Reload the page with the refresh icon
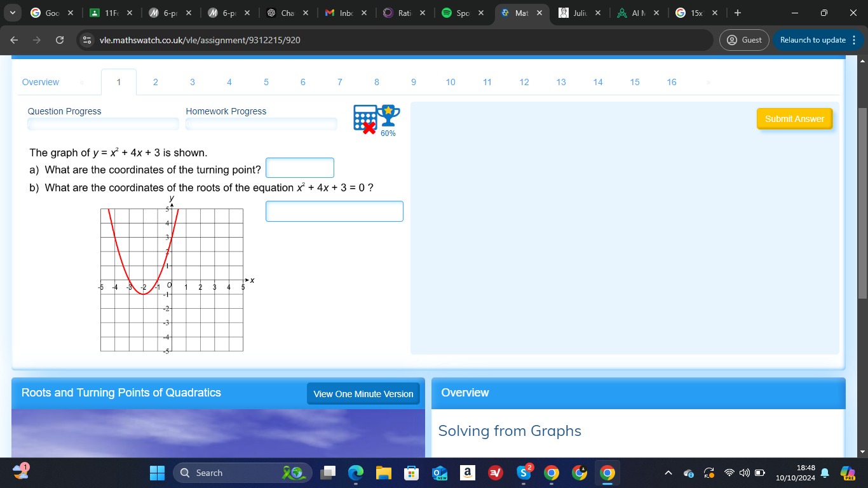 pos(60,40)
